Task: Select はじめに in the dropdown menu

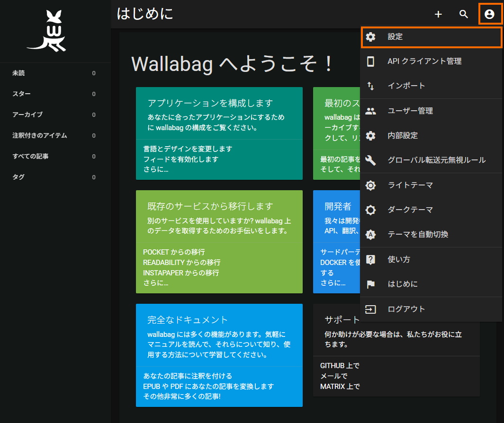Action: (x=432, y=284)
